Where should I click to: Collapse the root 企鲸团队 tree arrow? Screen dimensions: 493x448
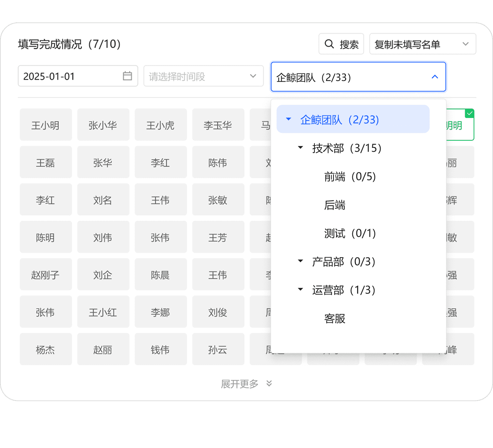pos(288,119)
